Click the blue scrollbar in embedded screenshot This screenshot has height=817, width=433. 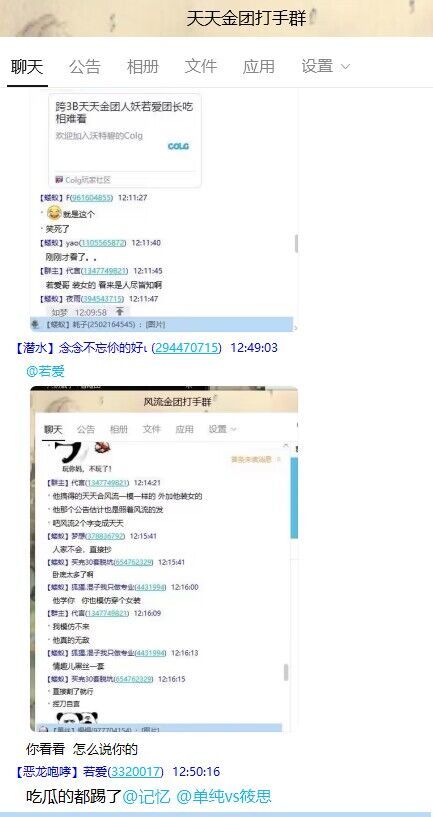pyautogui.click(x=294, y=498)
